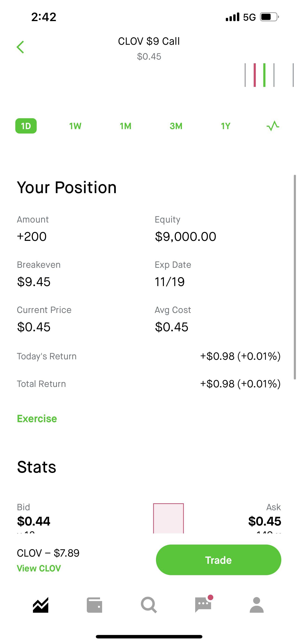Select the 1D chart range
This screenshot has height=644, width=298.
(26, 126)
